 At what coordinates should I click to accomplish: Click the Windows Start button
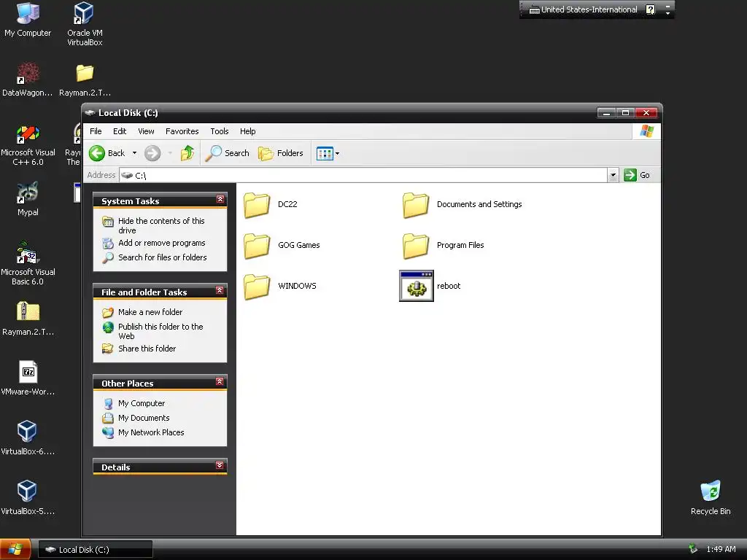[15, 550]
